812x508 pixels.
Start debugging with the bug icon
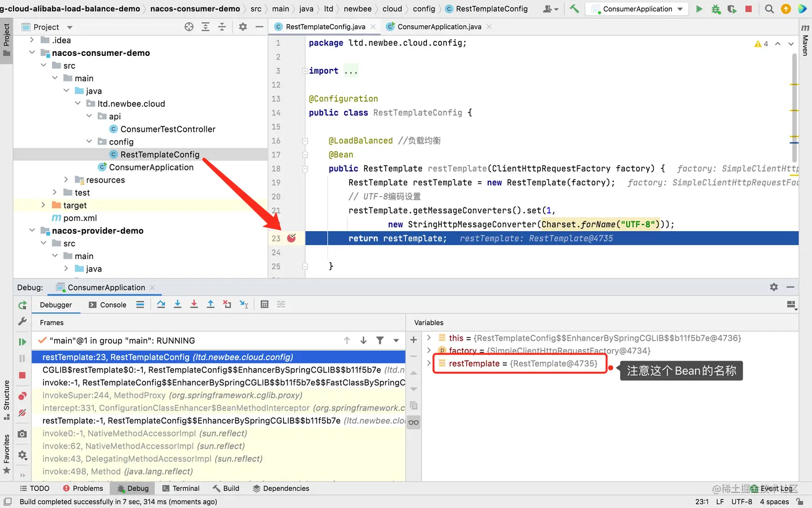(x=716, y=9)
